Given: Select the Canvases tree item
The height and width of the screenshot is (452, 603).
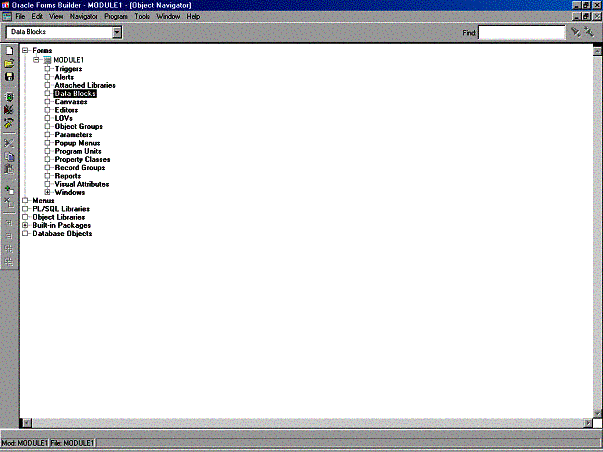Looking at the screenshot, I should click(71, 102).
